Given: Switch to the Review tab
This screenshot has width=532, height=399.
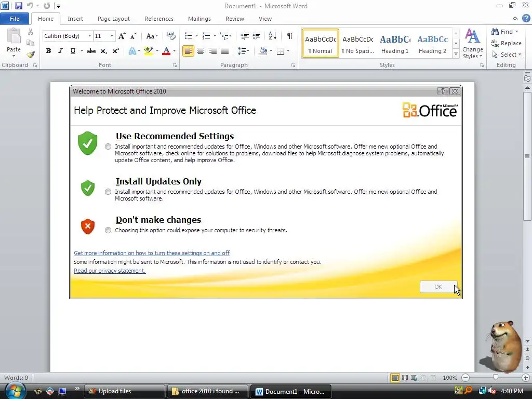Looking at the screenshot, I should (235, 19).
